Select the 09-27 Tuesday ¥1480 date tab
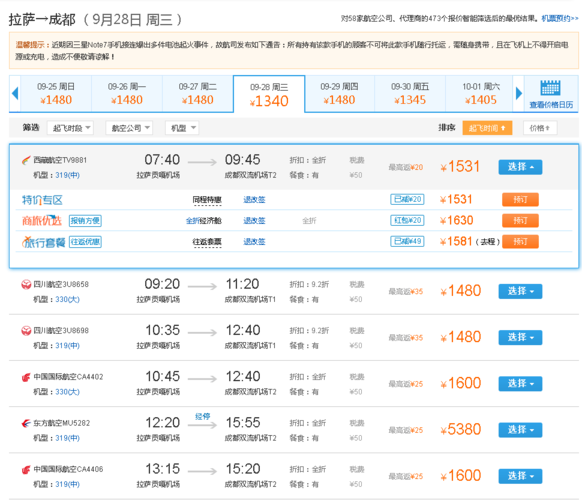This screenshot has height=500, width=582. coord(198,94)
